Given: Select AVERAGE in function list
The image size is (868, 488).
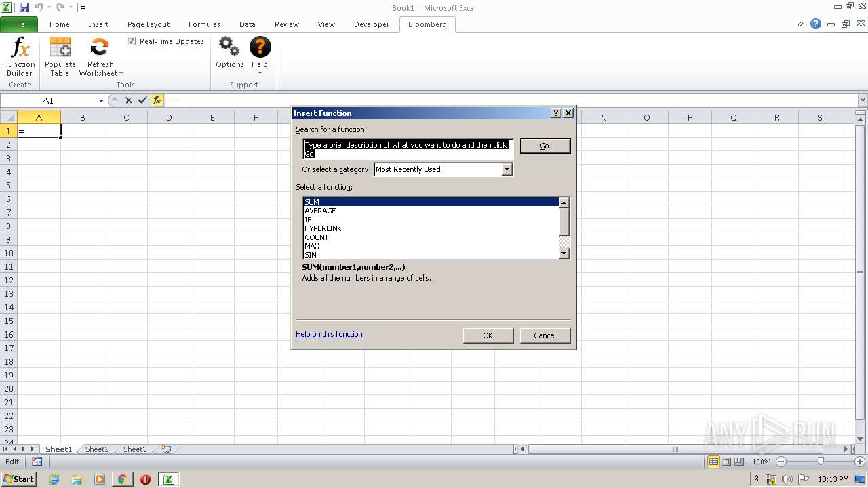Looking at the screenshot, I should pyautogui.click(x=431, y=211).
